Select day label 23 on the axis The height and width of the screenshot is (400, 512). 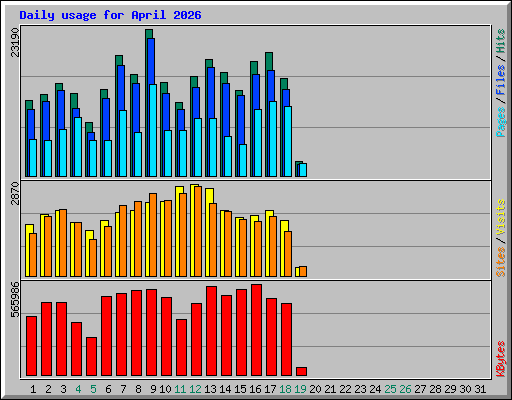pyautogui.click(x=360, y=389)
